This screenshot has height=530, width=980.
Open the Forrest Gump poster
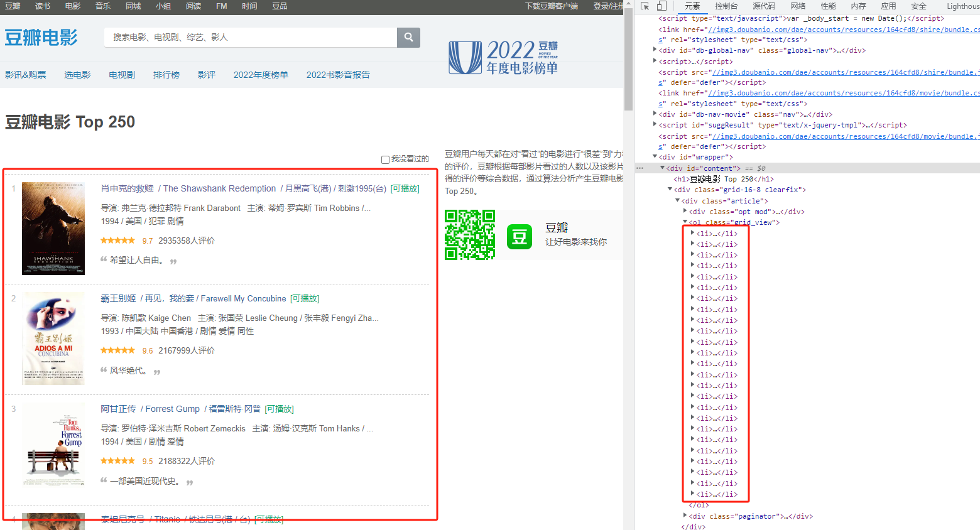click(x=53, y=445)
